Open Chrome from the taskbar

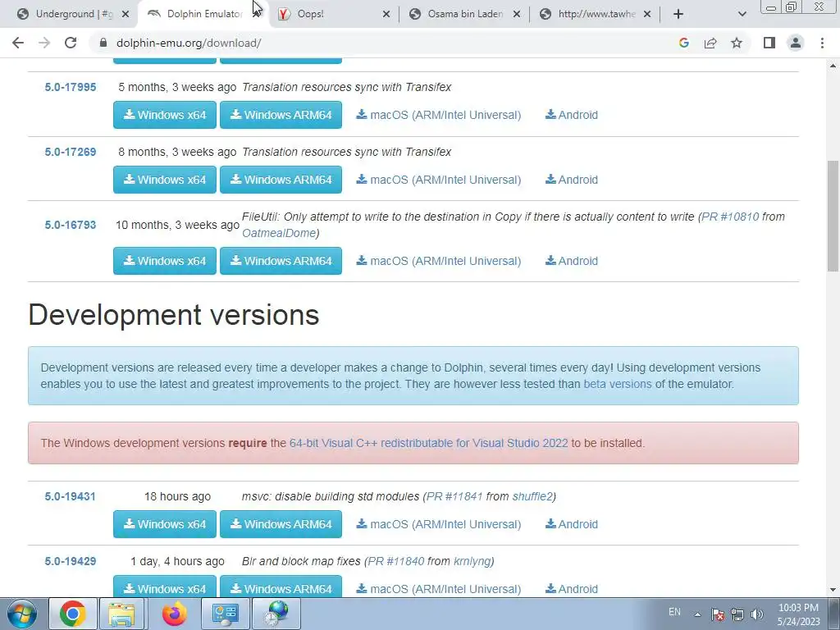[x=73, y=614]
